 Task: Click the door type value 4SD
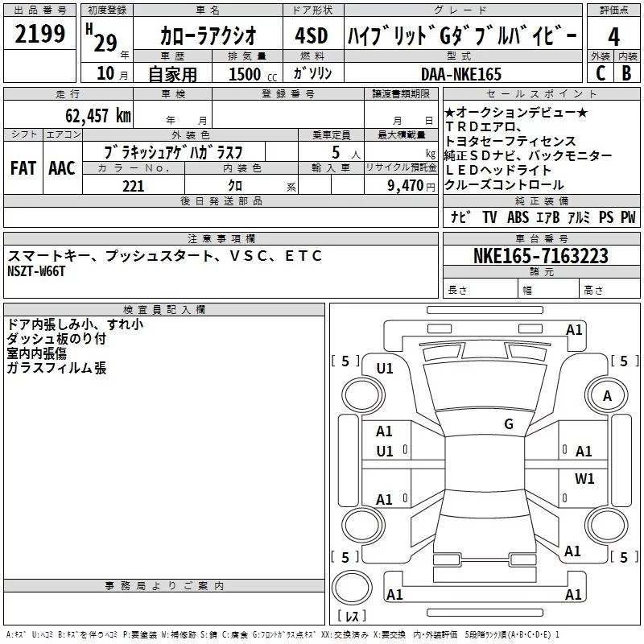312,35
